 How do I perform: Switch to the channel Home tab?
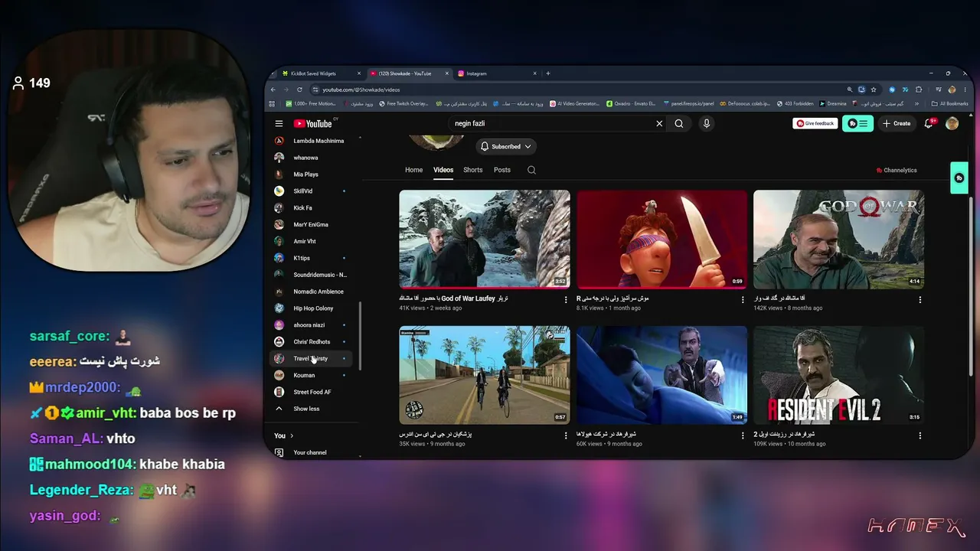pos(413,170)
